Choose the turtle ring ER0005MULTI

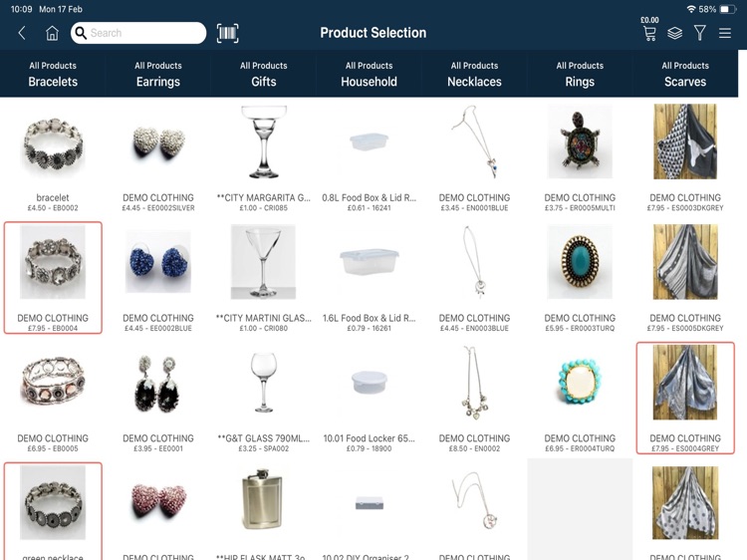point(580,157)
